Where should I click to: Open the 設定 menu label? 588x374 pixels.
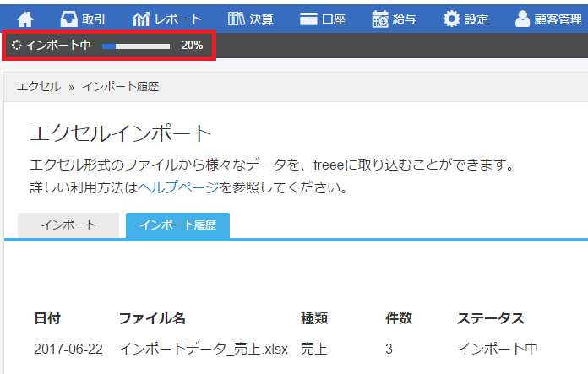(476, 19)
